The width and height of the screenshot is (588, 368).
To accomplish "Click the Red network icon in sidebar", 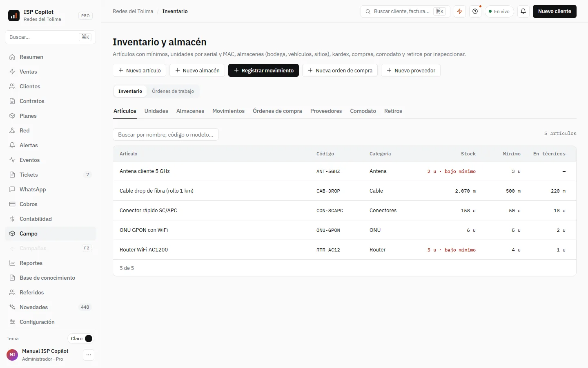I will [x=12, y=130].
